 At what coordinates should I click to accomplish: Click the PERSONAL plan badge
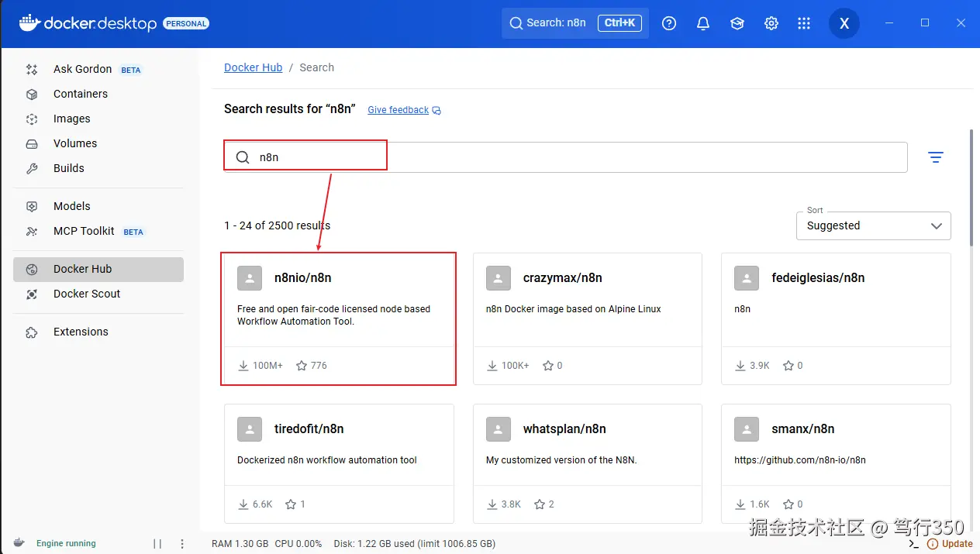coord(186,24)
